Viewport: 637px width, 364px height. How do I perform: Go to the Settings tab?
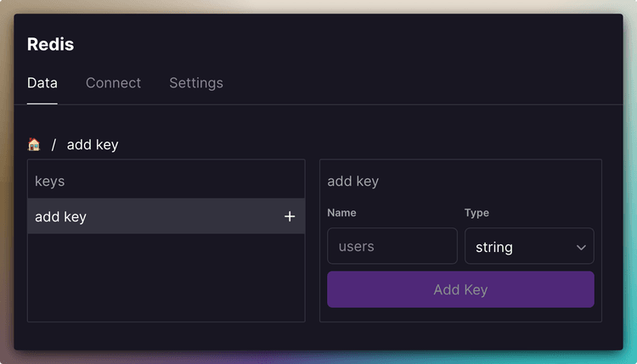tap(196, 83)
